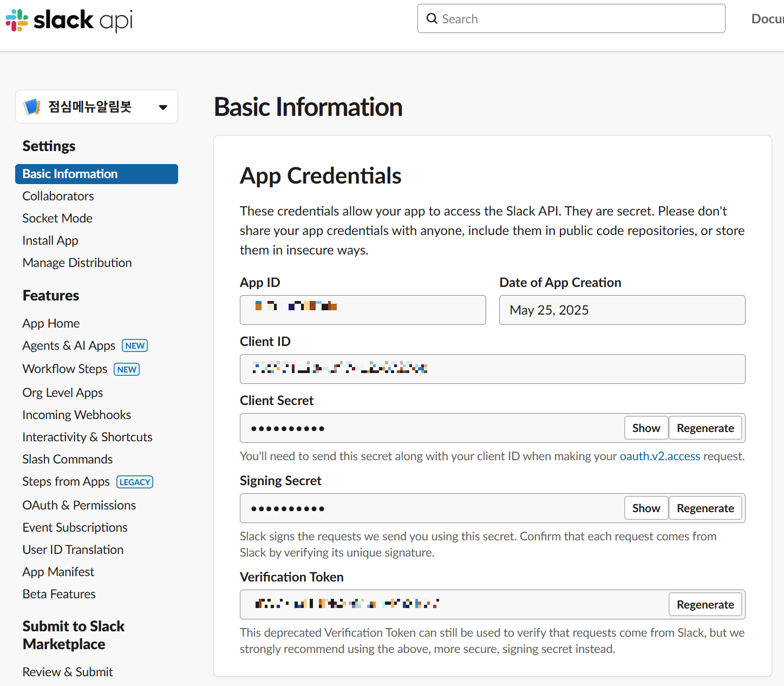This screenshot has height=686, width=784.
Task: Click the Client ID field
Action: tap(493, 369)
